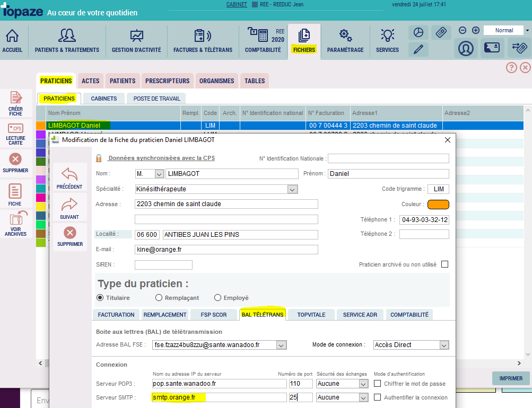The image size is (532, 408).
Task: Switch to the Actes tab
Action: point(91,81)
